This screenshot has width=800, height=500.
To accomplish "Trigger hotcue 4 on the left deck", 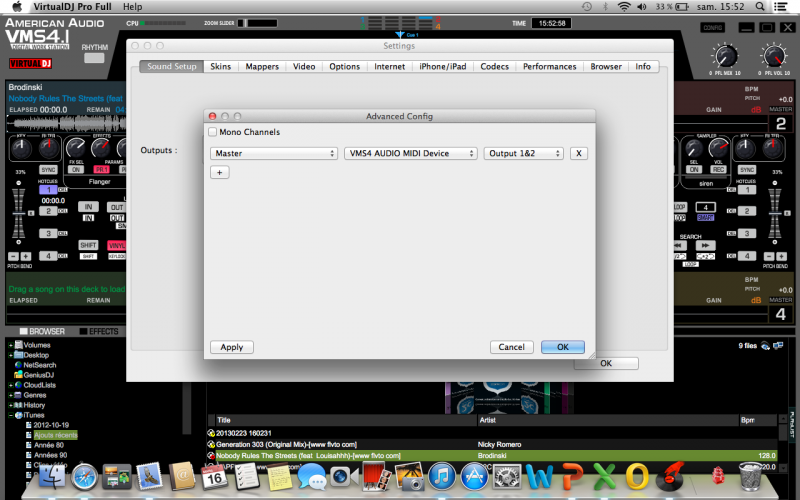I will [x=48, y=256].
